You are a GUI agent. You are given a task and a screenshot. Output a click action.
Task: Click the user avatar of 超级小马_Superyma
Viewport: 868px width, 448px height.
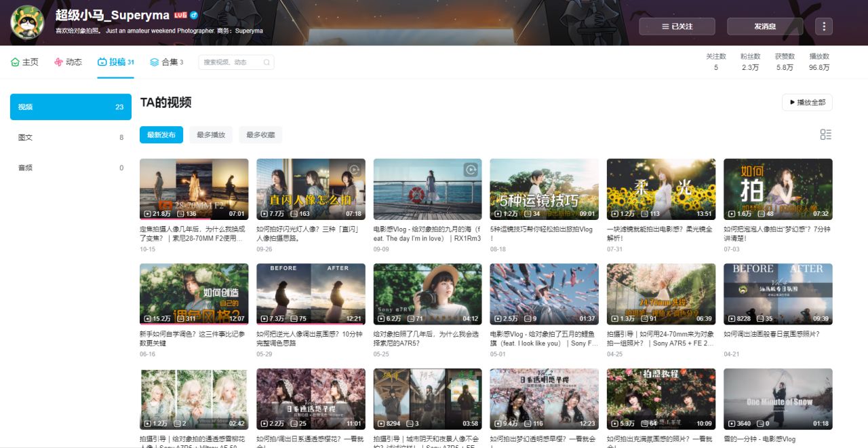tap(28, 22)
